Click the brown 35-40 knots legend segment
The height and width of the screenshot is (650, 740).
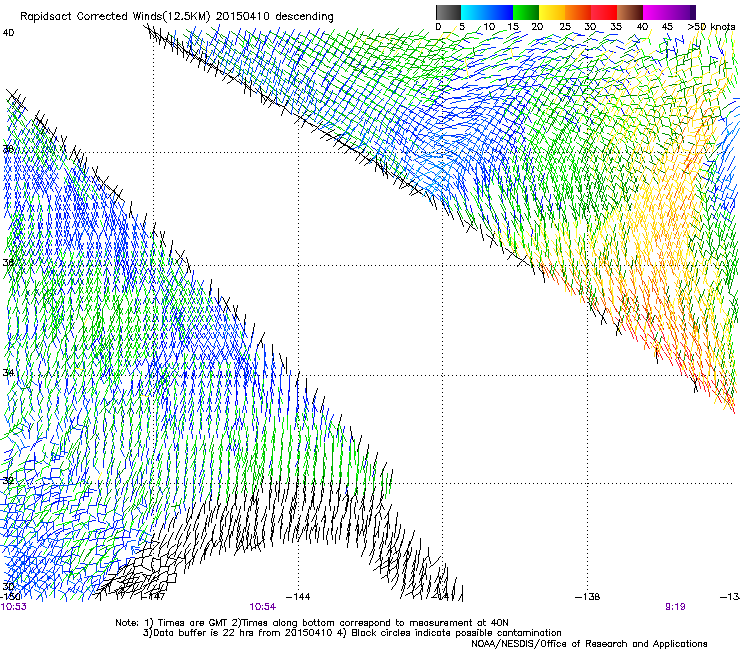tap(630, 12)
